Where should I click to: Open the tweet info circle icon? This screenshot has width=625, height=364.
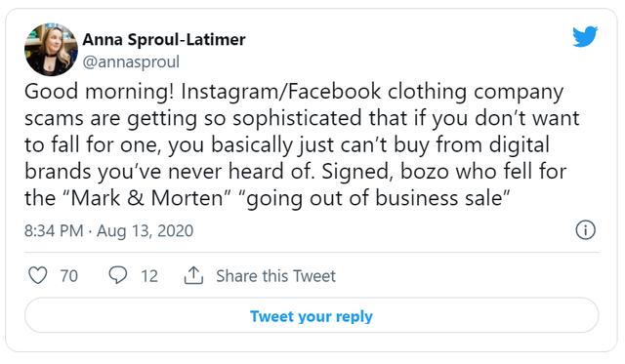pos(585,230)
